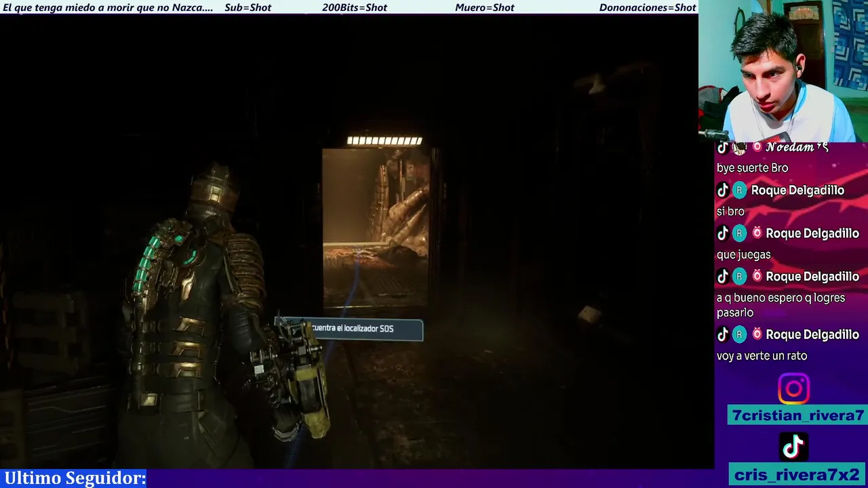868x488 pixels.
Task: Click the pink badge next to Noedam
Action: [x=757, y=147]
